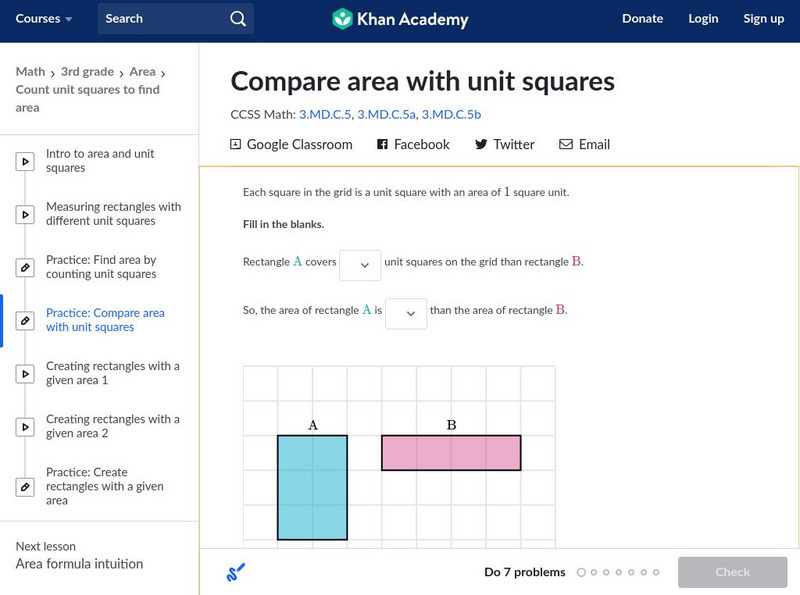Open the Courses dropdown menu
This screenshot has width=800, height=595.
click(45, 19)
